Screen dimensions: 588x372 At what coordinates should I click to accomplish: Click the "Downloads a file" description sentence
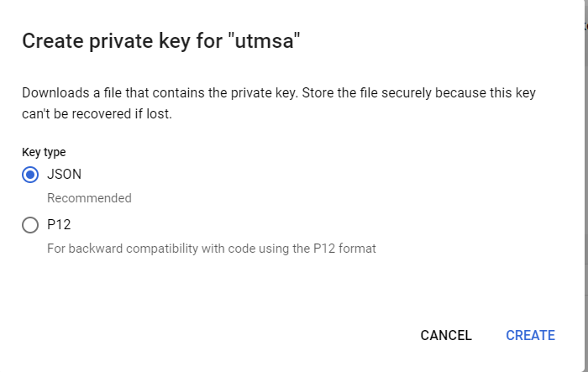pyautogui.click(x=160, y=93)
